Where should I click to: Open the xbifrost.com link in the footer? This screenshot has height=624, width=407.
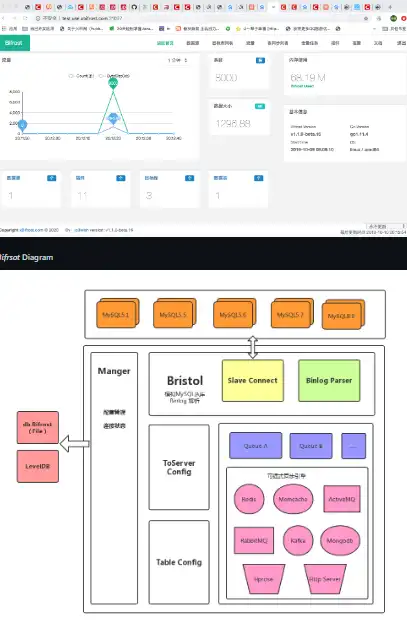[x=31, y=230]
